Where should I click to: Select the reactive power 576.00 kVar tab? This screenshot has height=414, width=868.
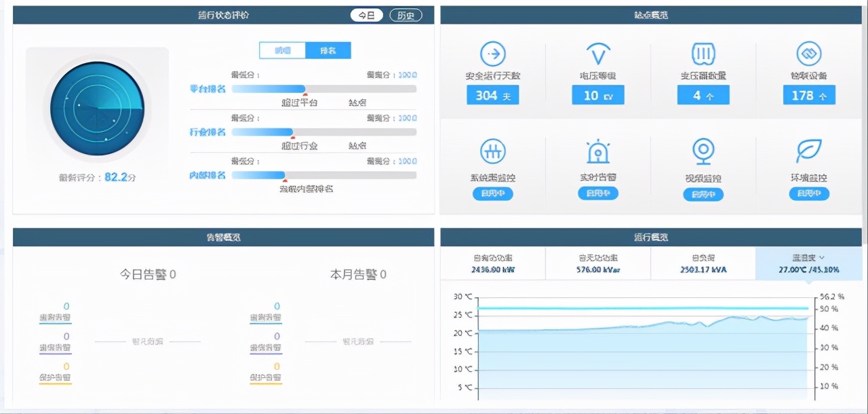[598, 263]
